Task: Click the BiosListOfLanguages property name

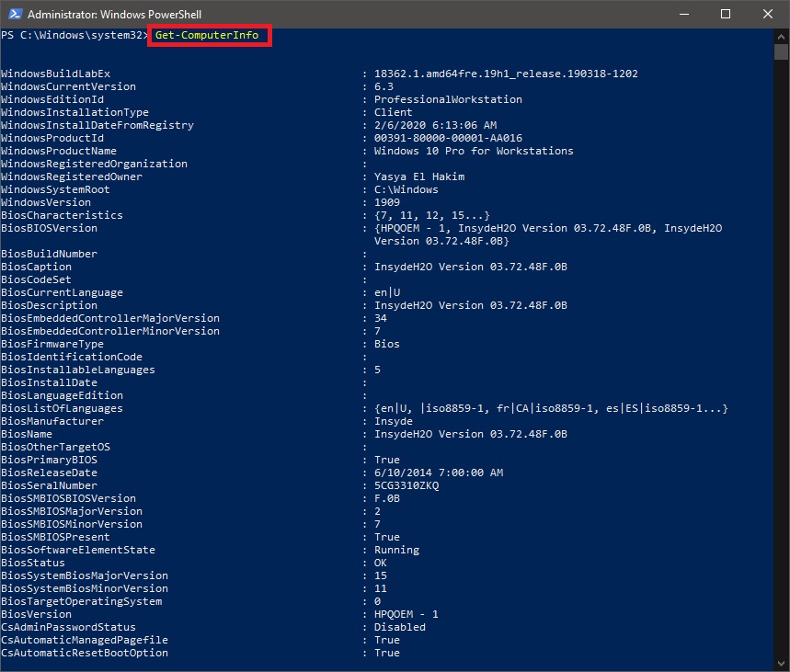Action: pos(62,408)
